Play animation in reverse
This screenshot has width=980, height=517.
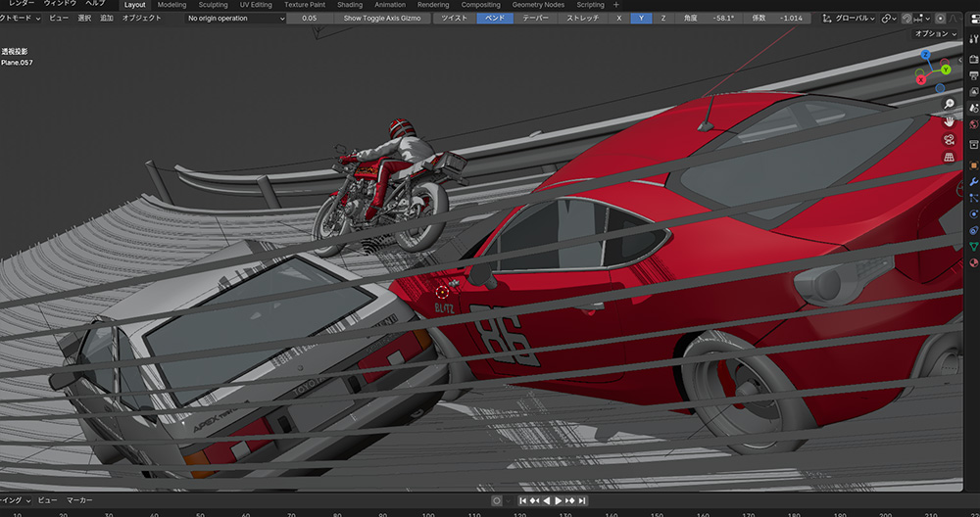pyautogui.click(x=547, y=500)
